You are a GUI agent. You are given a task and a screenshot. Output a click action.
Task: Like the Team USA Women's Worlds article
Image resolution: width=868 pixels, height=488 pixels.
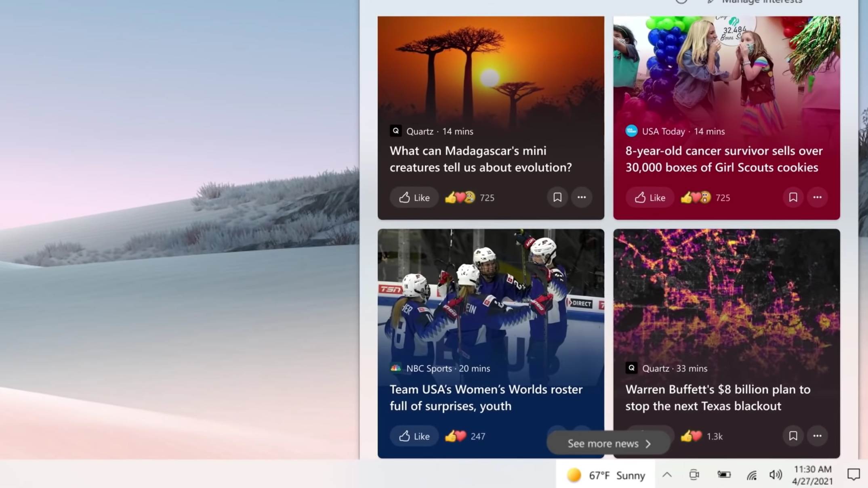pos(414,436)
